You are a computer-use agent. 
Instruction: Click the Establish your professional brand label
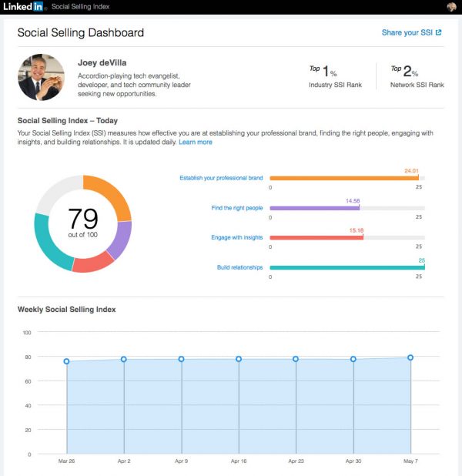point(221,178)
